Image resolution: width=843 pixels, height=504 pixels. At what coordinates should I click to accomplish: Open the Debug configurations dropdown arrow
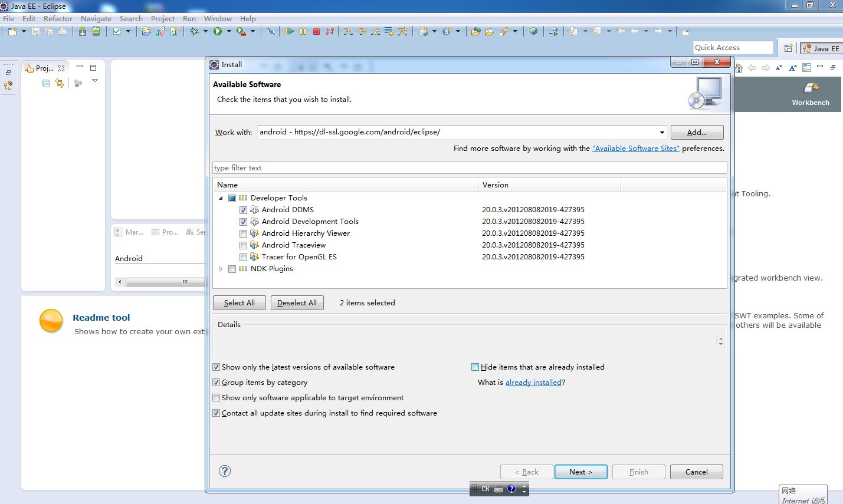205,31
